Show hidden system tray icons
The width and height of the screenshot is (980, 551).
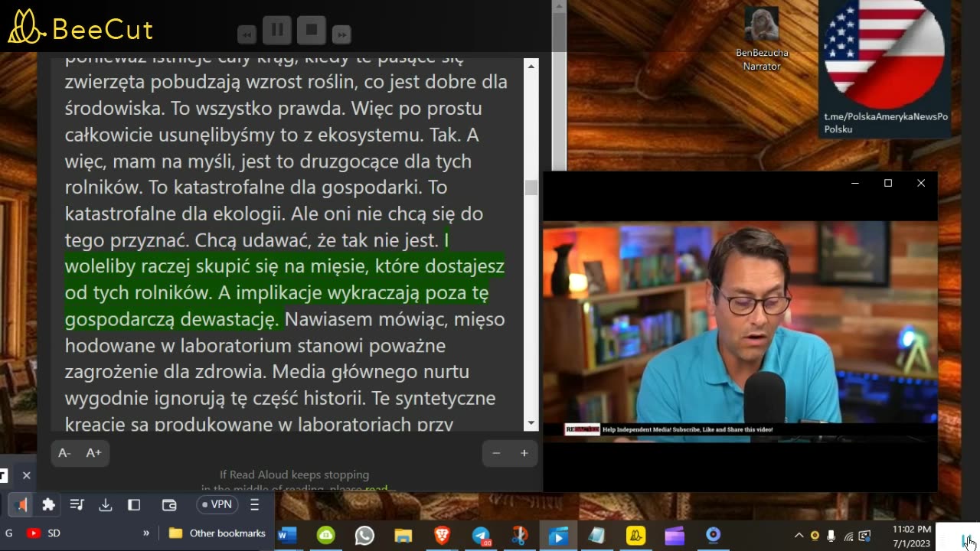pyautogui.click(x=799, y=536)
